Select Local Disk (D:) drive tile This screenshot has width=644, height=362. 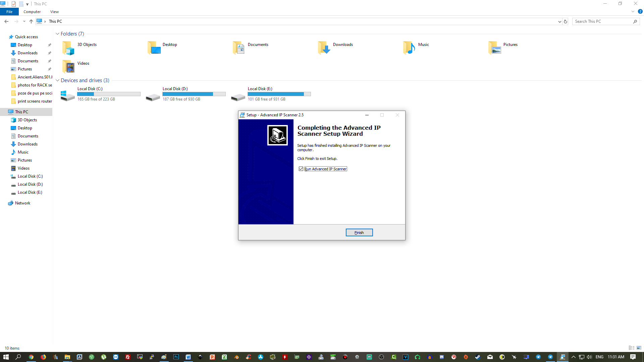(x=186, y=94)
